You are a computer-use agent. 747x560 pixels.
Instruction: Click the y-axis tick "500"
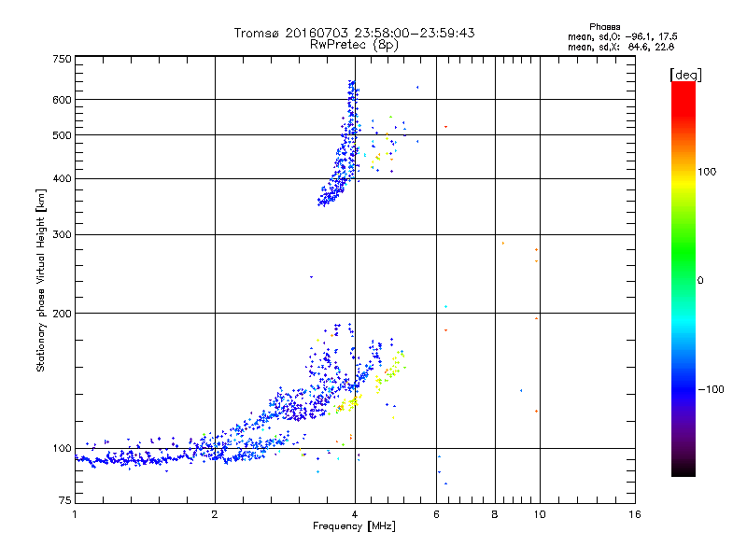coord(62,135)
